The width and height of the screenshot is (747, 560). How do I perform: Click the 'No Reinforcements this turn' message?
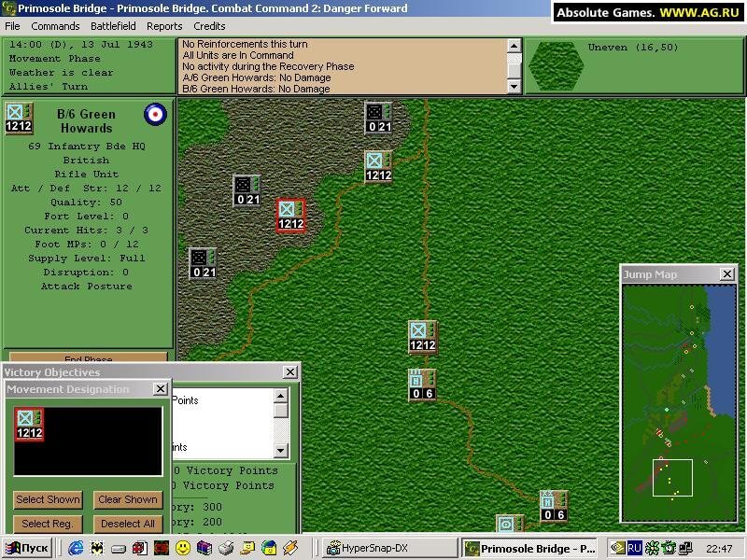pos(245,44)
